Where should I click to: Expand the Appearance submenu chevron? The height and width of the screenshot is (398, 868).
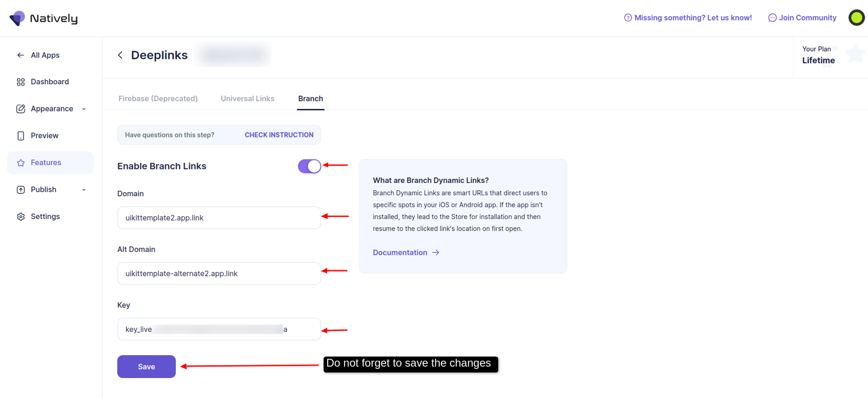point(84,109)
